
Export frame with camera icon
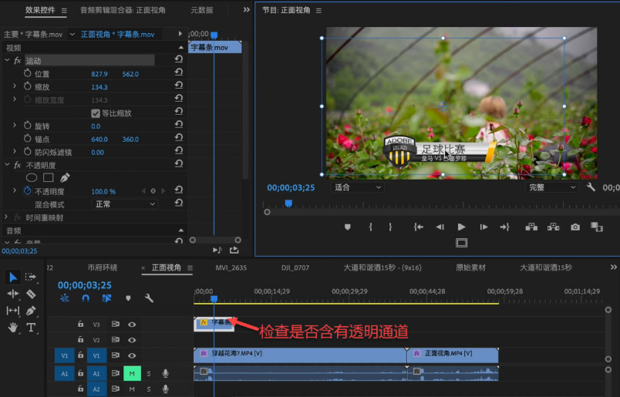pos(575,227)
